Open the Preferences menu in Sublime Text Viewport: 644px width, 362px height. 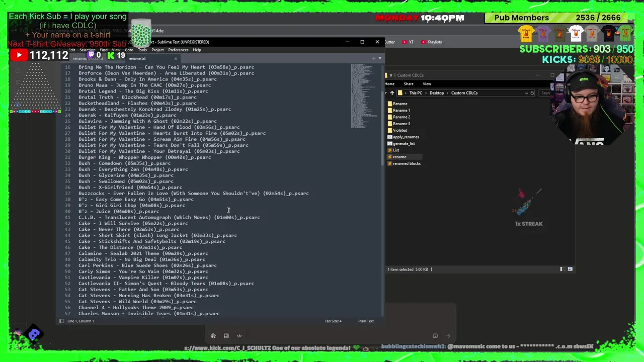[178, 50]
